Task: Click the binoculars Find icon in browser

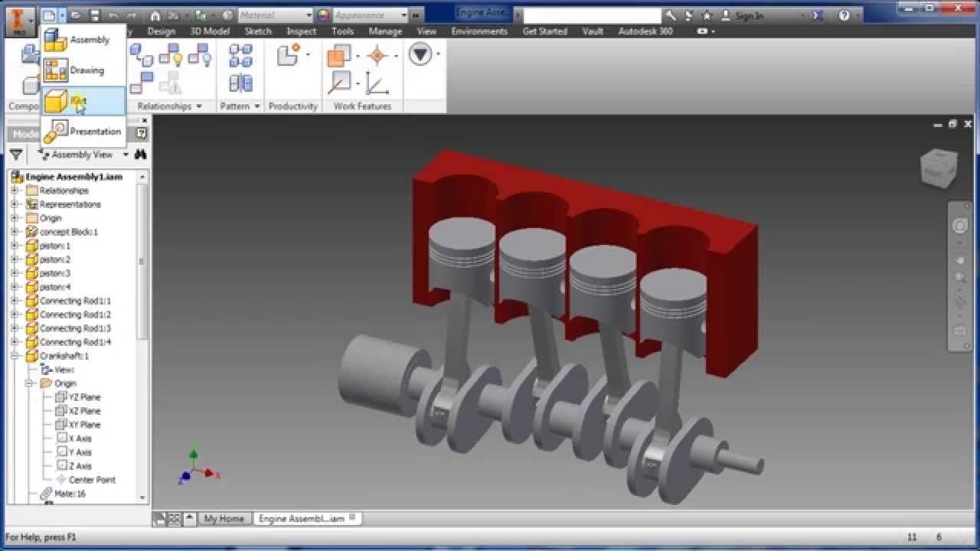Action: [x=140, y=155]
